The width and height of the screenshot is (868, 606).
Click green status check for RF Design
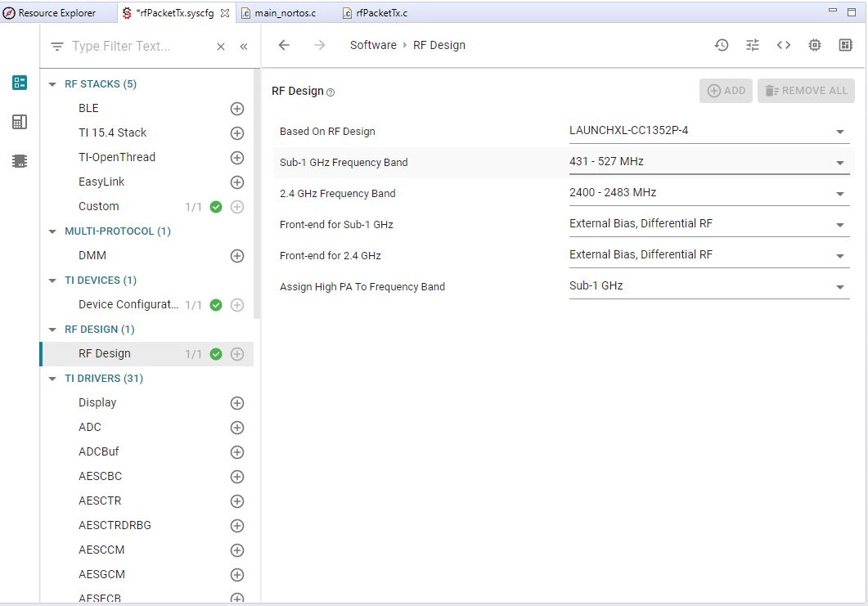tap(216, 354)
